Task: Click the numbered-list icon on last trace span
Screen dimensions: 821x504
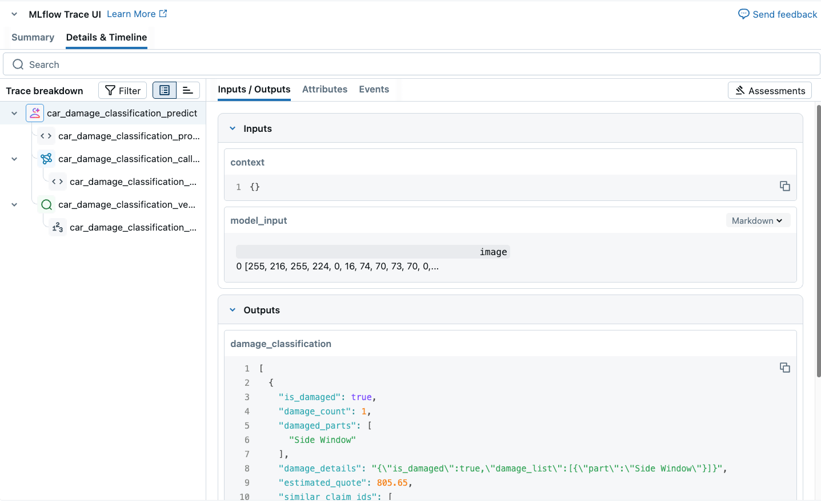Action: (58, 227)
